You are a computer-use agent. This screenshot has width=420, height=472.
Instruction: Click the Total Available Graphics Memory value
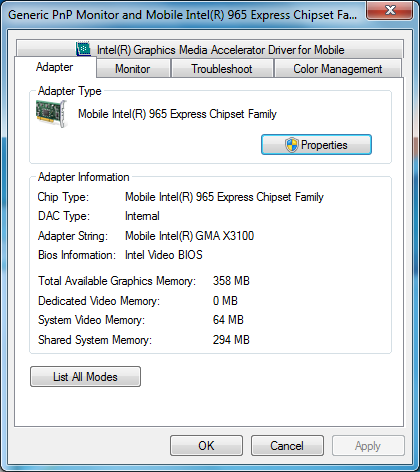(231, 281)
